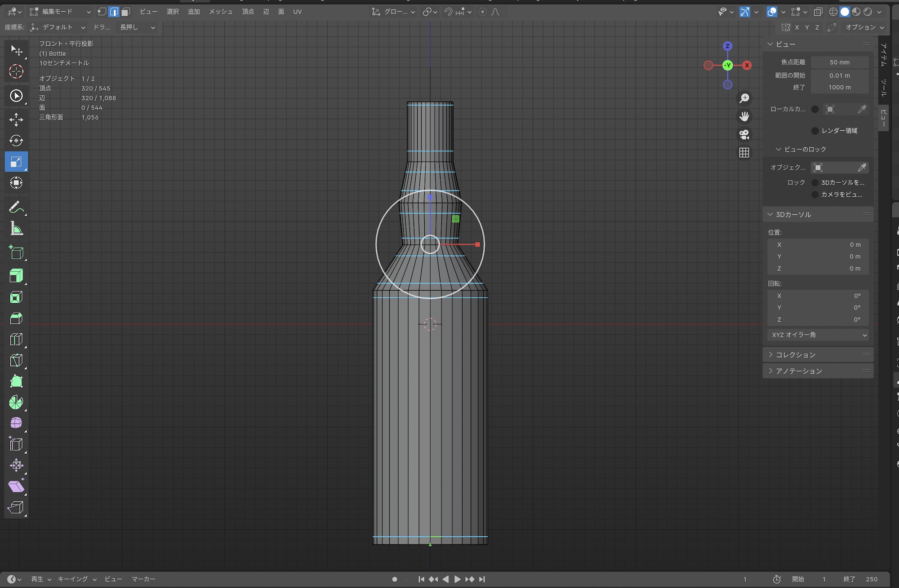Enable the Render Region checkbox
Image resolution: width=899 pixels, height=588 pixels.
pos(815,131)
